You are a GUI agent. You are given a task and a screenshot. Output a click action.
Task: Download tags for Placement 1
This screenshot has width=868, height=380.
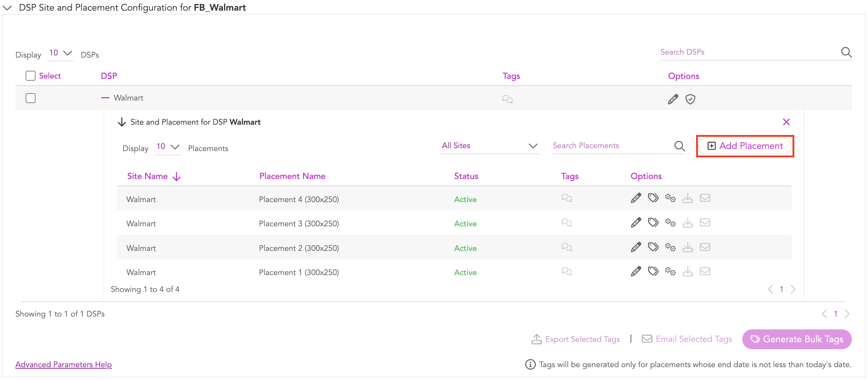pyautogui.click(x=688, y=271)
